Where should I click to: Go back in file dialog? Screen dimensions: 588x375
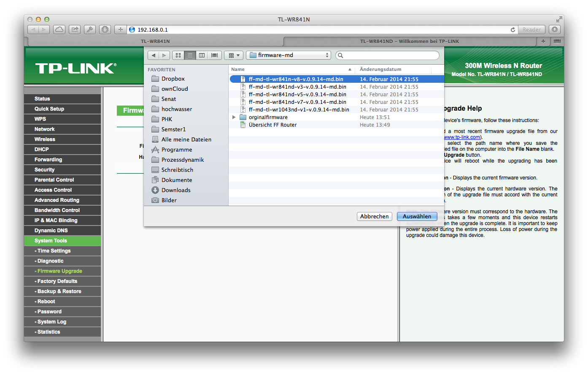pos(154,55)
